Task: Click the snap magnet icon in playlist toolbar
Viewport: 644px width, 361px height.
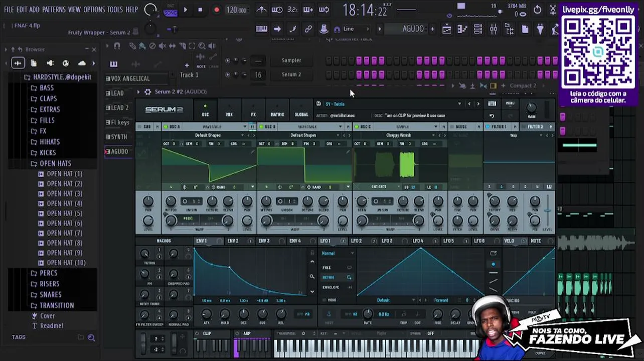Action: (117, 46)
